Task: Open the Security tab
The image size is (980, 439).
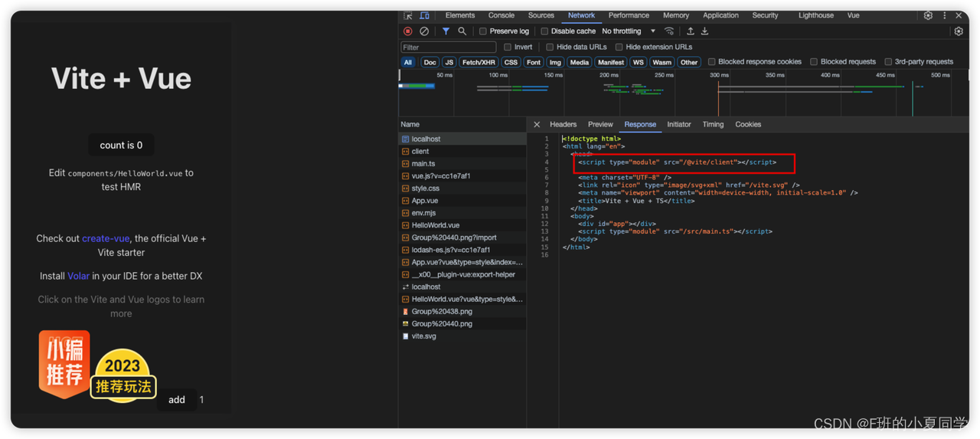Action: [x=765, y=15]
